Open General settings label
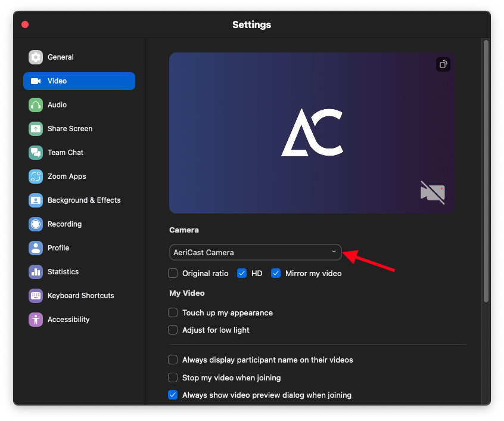 (60, 57)
